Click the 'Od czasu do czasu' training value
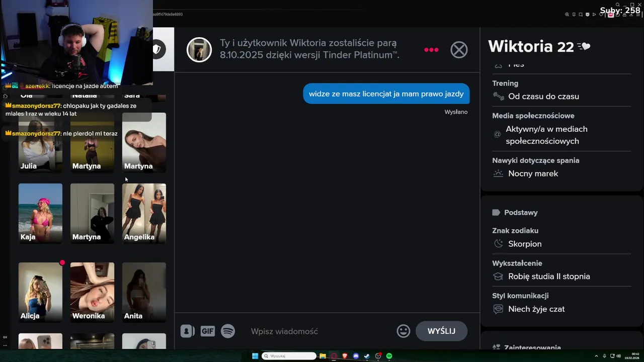This screenshot has width=644, height=362. pos(543,96)
